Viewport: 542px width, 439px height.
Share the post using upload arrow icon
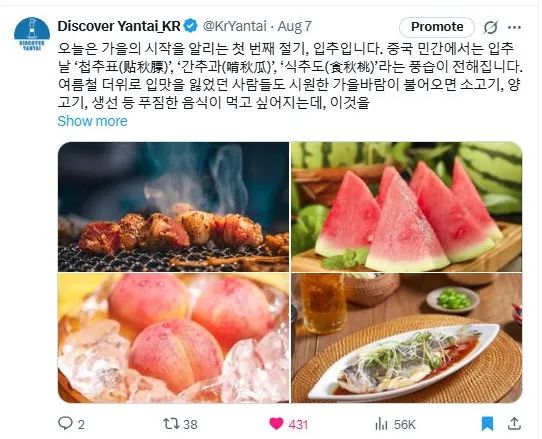point(514,423)
